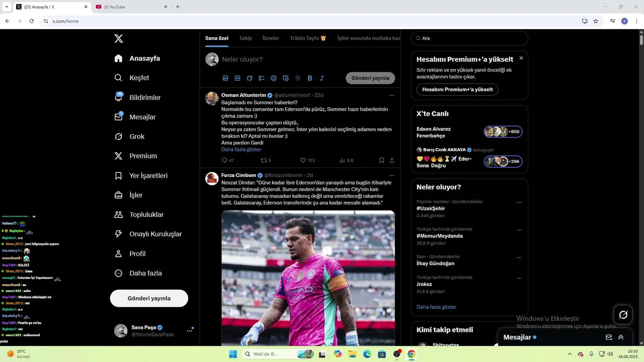Click the Ara search box

click(469, 38)
